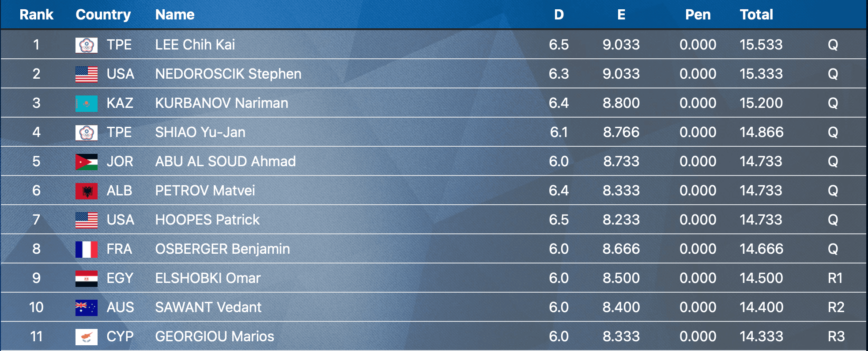
Task: Click the Jordan flag icon
Action: click(x=87, y=162)
